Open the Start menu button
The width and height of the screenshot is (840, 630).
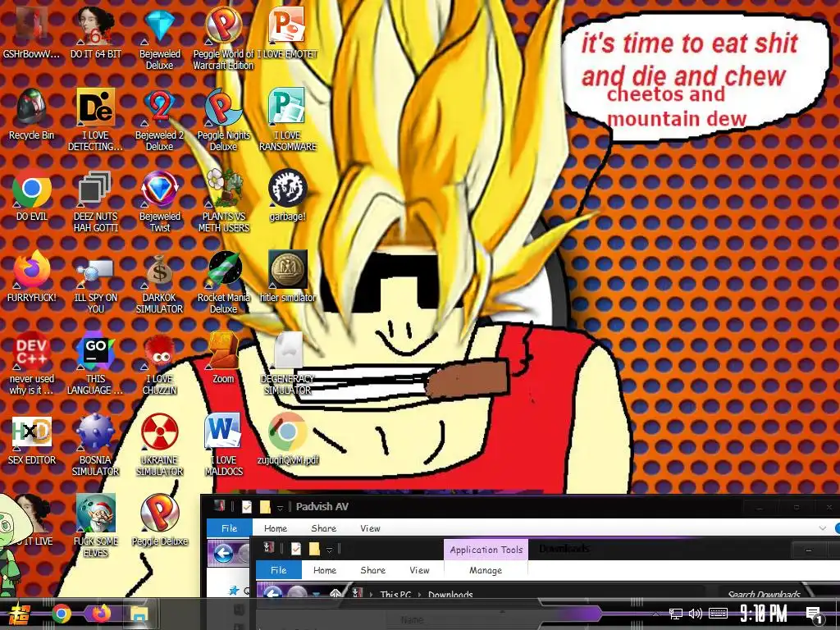coord(20,614)
